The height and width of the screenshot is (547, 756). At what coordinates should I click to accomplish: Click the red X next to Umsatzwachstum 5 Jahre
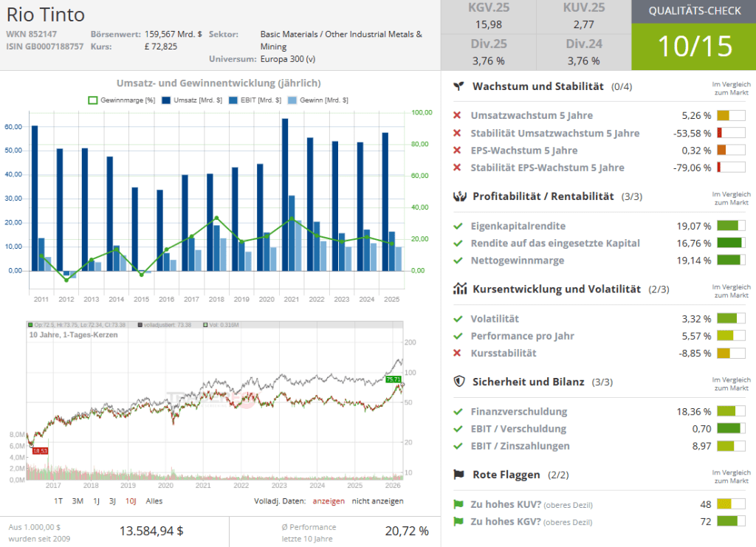pos(457,116)
